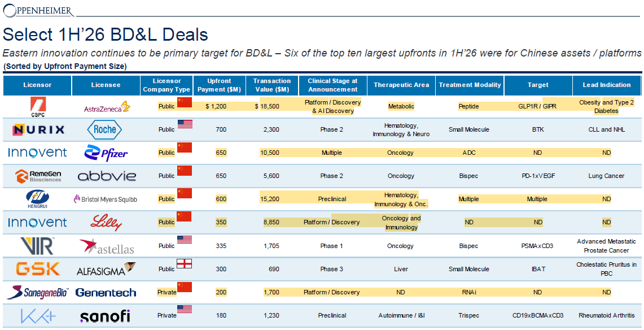Click the '8,850' transaction value

(x=271, y=222)
